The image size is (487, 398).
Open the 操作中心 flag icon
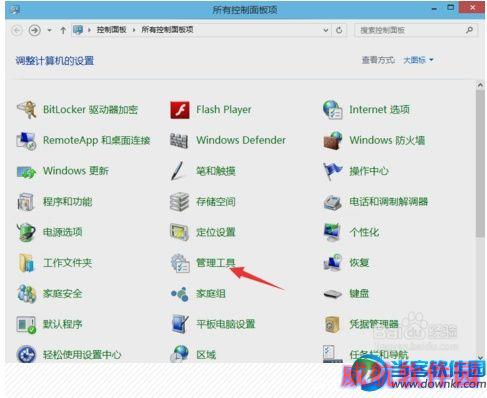pyautogui.click(x=333, y=171)
